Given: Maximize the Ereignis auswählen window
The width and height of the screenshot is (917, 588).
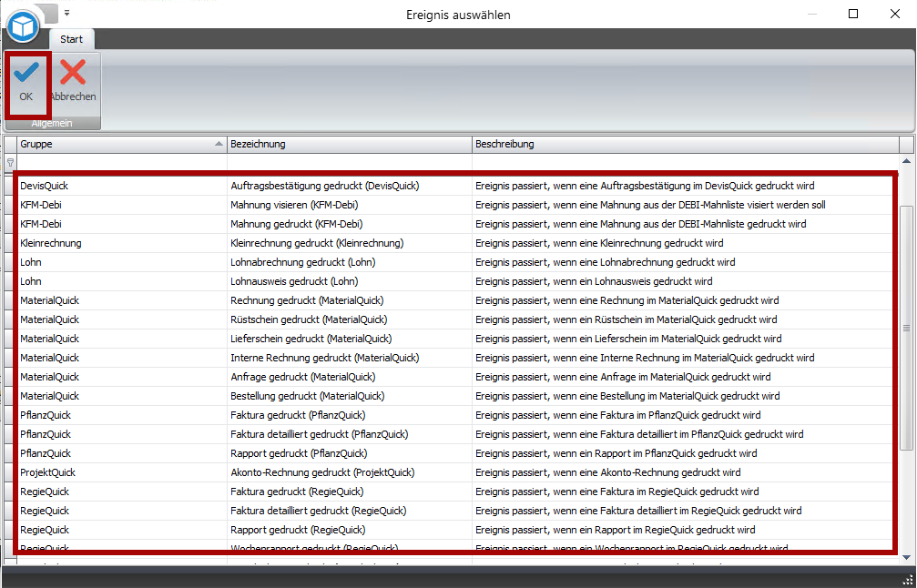Looking at the screenshot, I should tap(853, 14).
